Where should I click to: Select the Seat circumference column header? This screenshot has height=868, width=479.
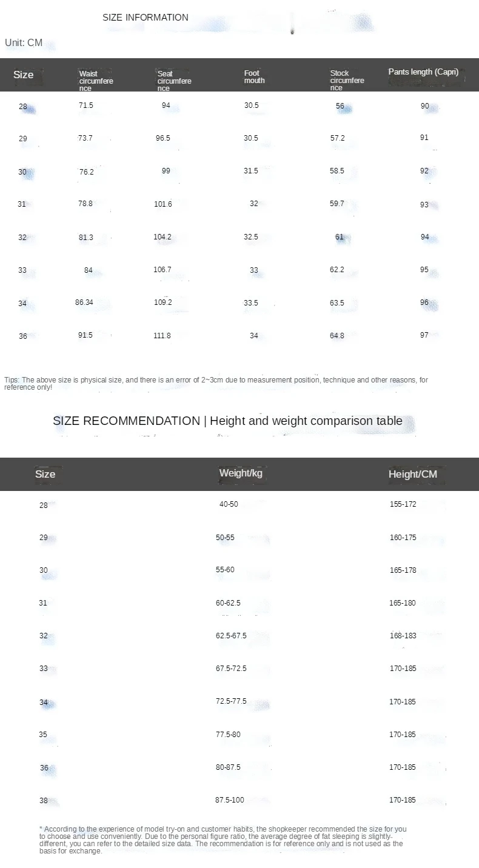174,81
